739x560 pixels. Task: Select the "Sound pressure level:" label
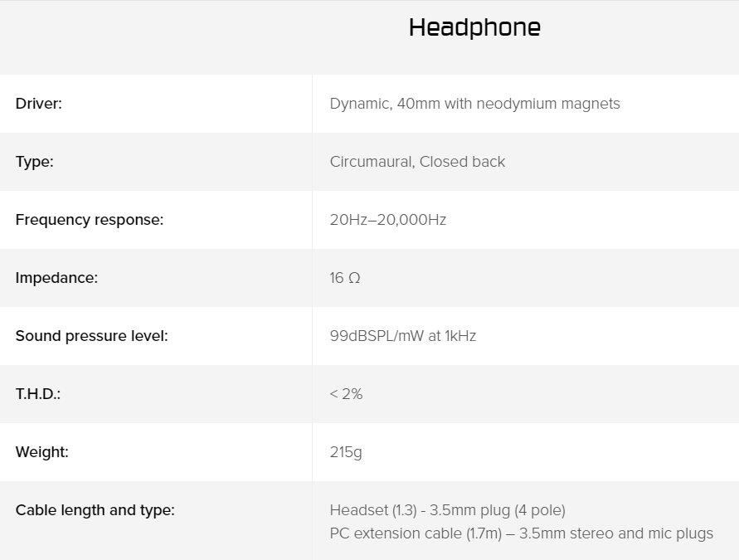coord(91,336)
